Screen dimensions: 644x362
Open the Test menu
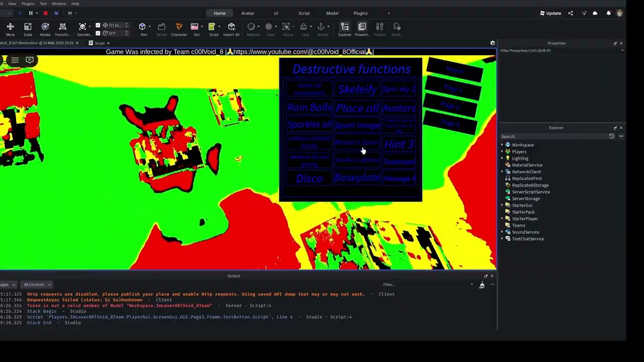coord(43,4)
